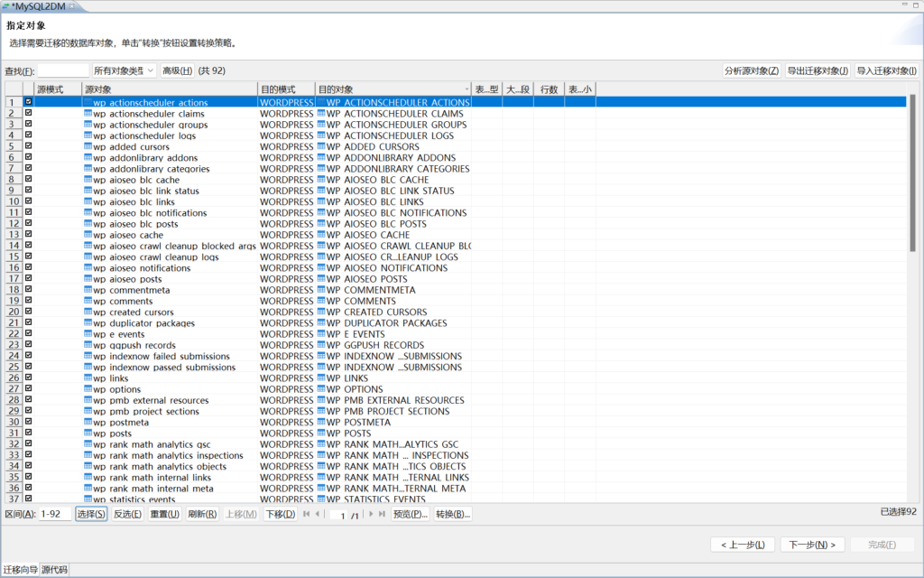Go to the last page using the pager arrow
Viewport: 924px width, 578px height.
[x=382, y=514]
